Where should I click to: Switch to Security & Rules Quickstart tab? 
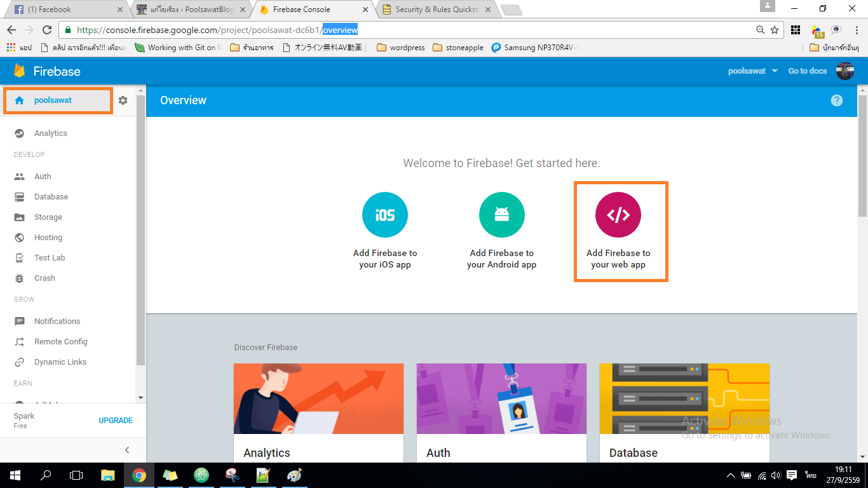pos(437,10)
